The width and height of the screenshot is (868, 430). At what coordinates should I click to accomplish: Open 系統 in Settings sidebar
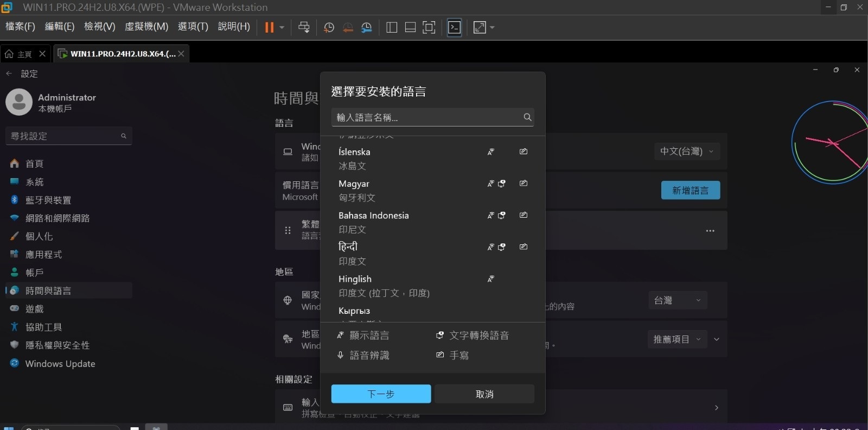34,182
